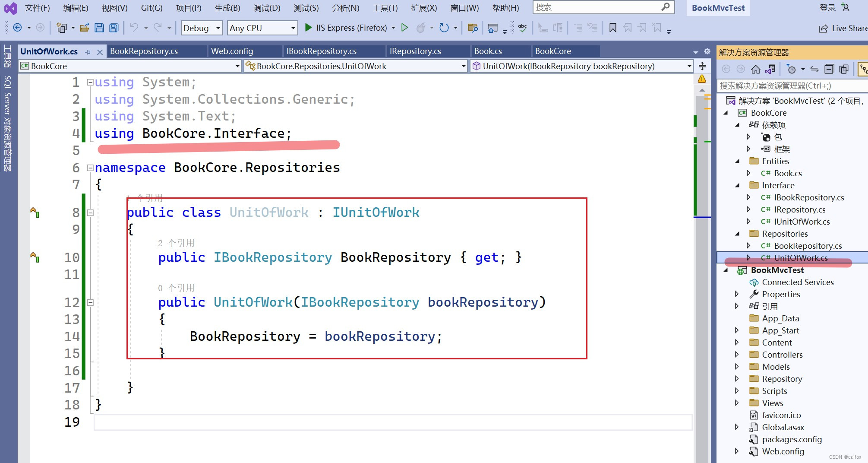This screenshot has width=868, height=463.
Task: Click the Undo arrow icon
Action: [134, 28]
